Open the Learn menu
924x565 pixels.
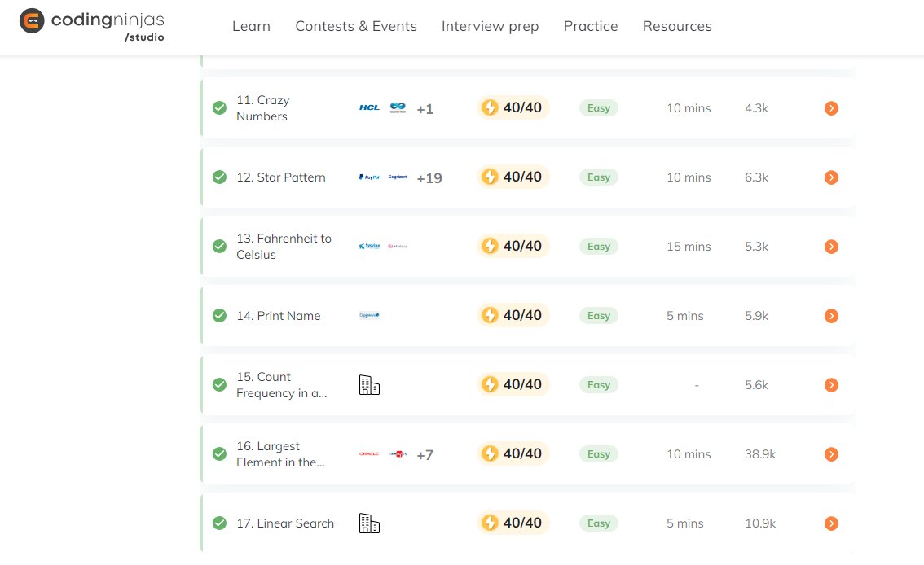(x=251, y=27)
